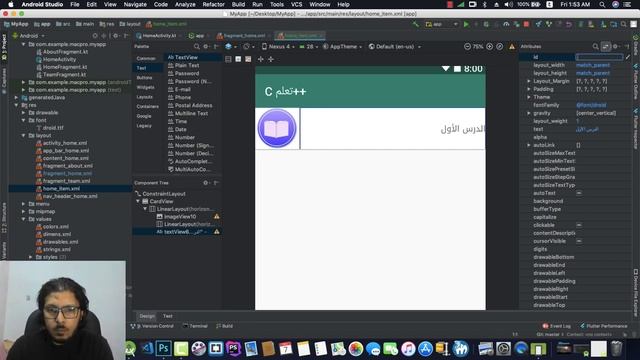Click warning icon beside ImageView10
This screenshot has width=640, height=360.
[x=217, y=216]
